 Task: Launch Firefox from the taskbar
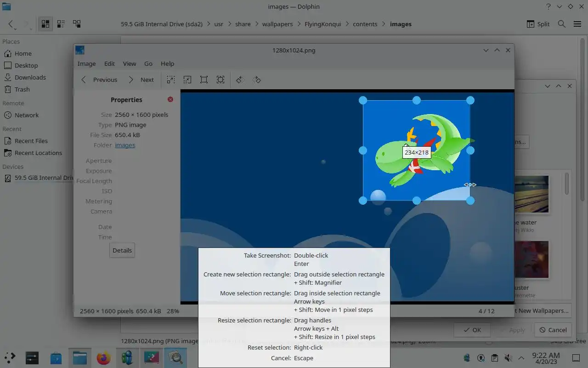click(x=104, y=357)
